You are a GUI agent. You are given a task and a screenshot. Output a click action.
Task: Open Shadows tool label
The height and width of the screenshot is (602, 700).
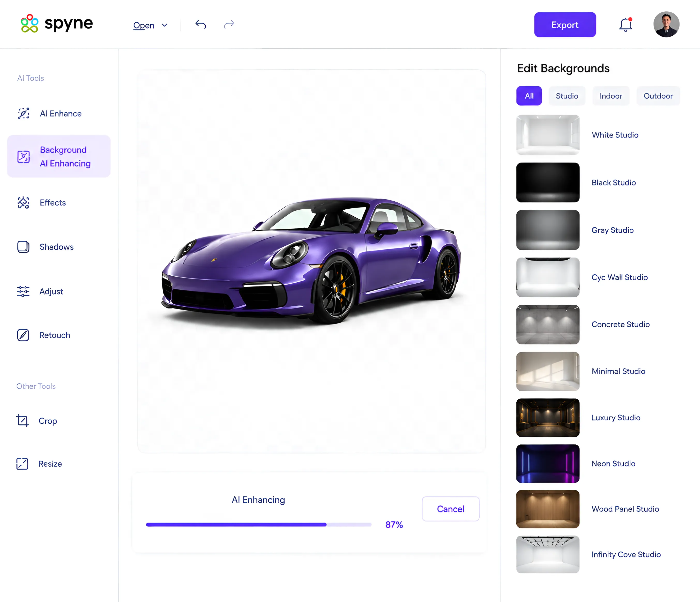pyautogui.click(x=56, y=247)
